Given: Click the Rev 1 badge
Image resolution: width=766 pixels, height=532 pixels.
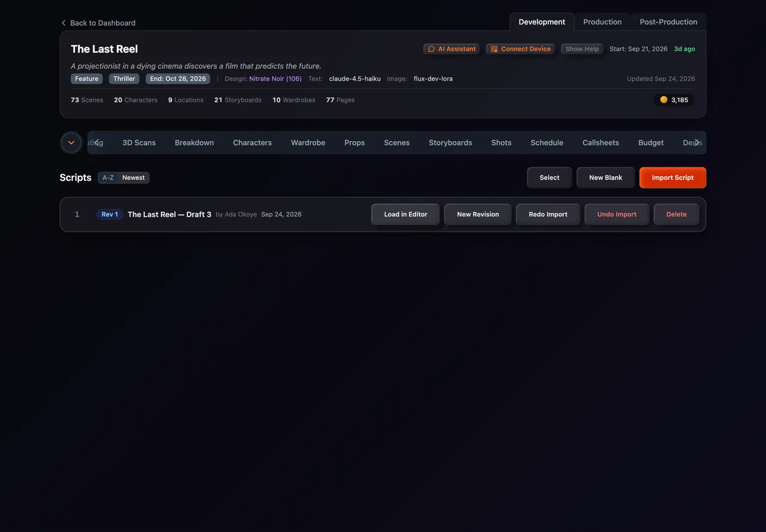Looking at the screenshot, I should 110,214.
